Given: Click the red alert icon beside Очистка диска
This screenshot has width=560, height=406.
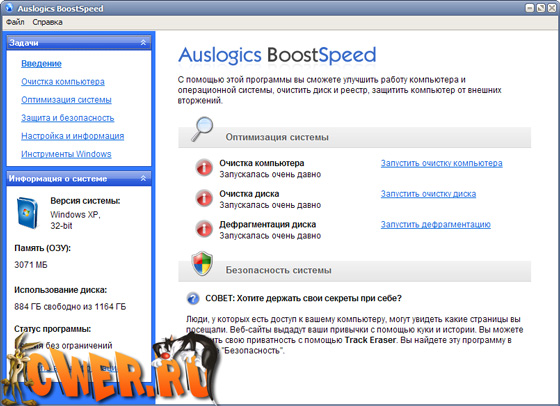Looking at the screenshot, I should tap(204, 198).
